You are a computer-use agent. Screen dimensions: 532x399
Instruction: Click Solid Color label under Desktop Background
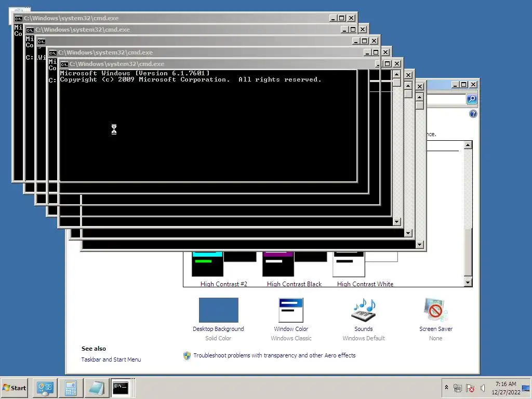tap(218, 338)
